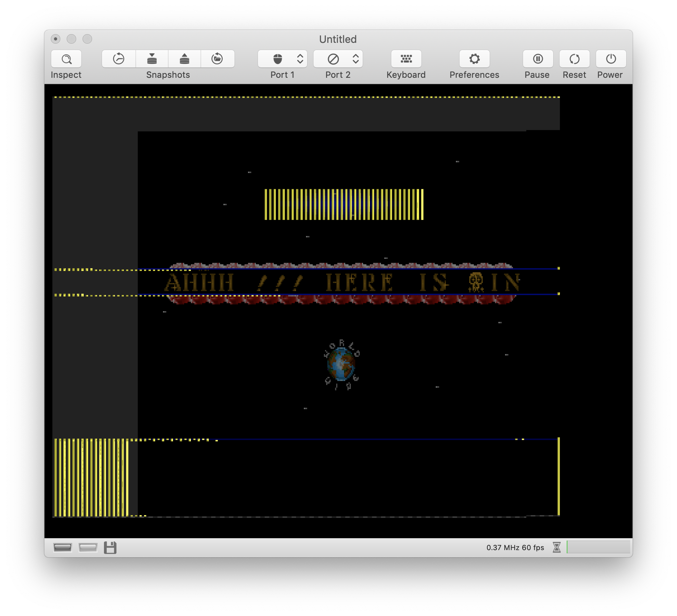Click the Reset label
The height and width of the screenshot is (616, 677).
574,75
